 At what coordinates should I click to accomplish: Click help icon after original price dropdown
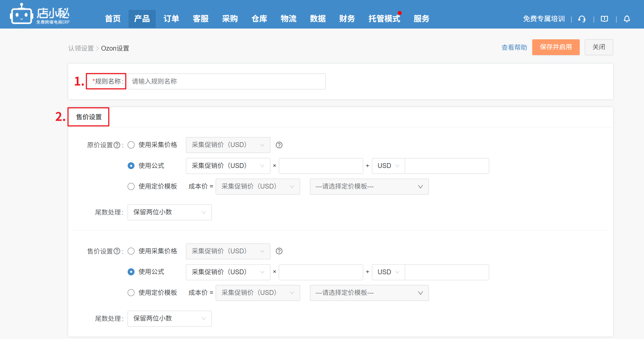279,145
